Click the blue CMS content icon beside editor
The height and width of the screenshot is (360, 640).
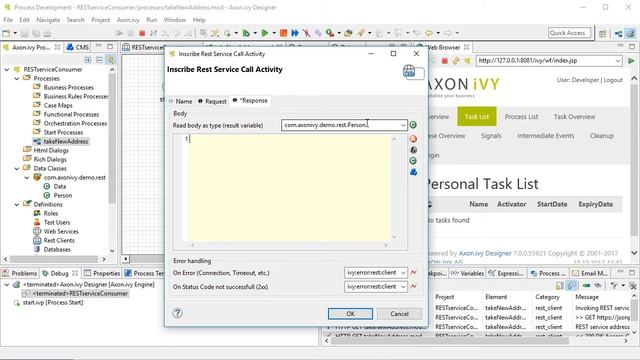pyautogui.click(x=413, y=172)
